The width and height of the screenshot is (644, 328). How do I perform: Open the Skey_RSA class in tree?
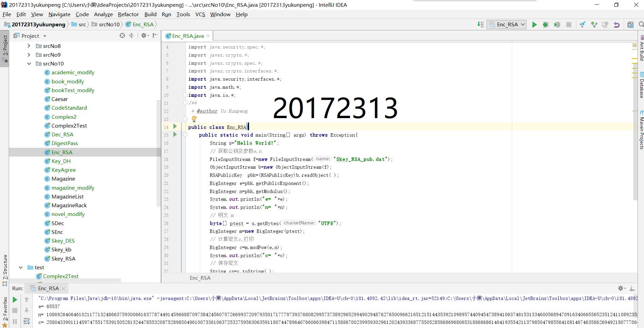[x=63, y=258]
